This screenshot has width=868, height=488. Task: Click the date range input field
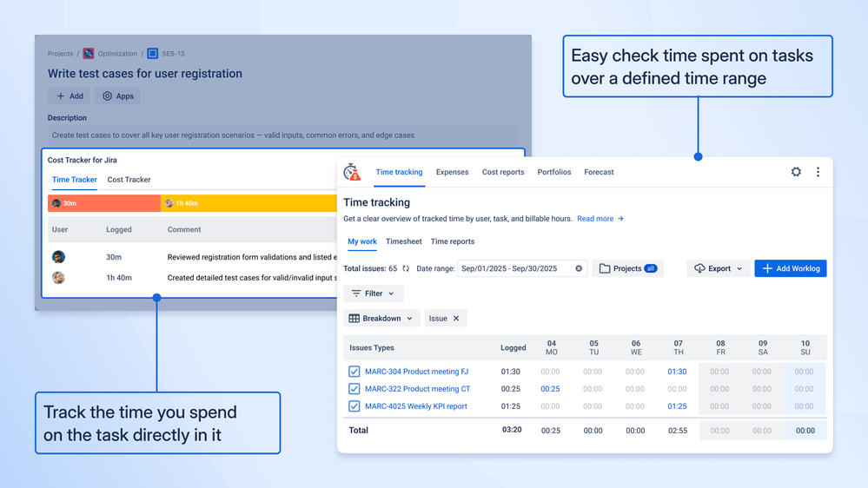(x=522, y=268)
